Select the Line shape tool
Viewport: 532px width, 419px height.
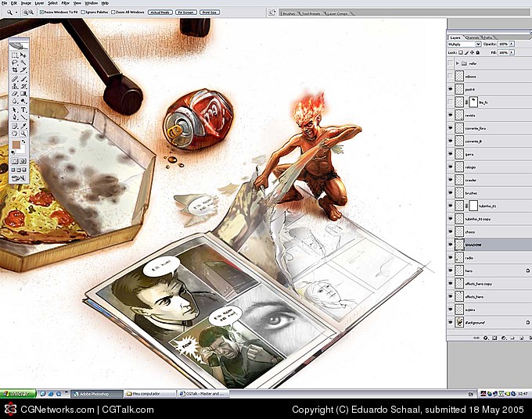click(x=23, y=117)
